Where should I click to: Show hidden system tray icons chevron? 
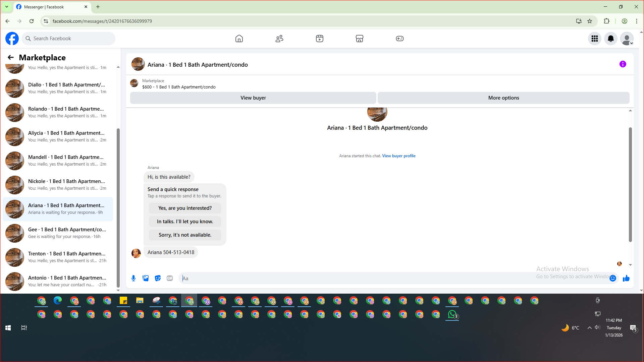[x=589, y=328]
